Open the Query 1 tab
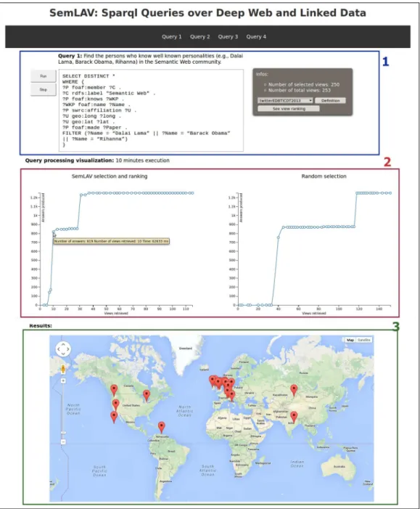This screenshot has height=509, width=420. click(x=172, y=37)
